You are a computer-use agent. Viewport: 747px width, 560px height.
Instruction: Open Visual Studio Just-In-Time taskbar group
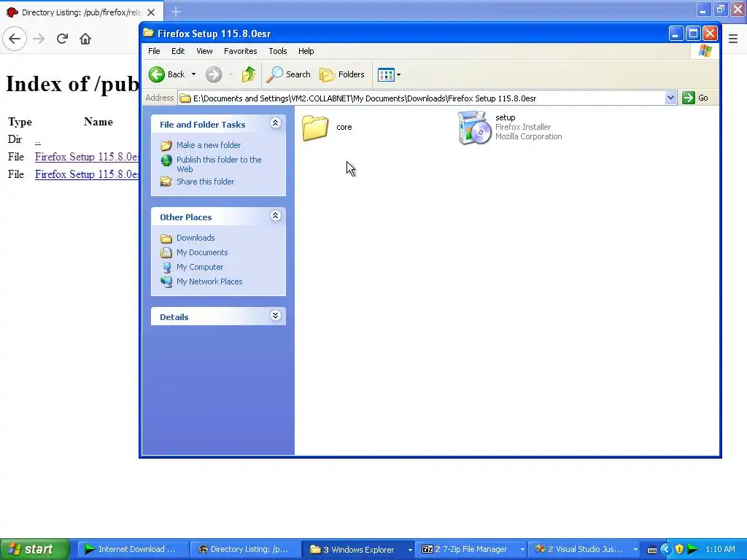coord(584,549)
